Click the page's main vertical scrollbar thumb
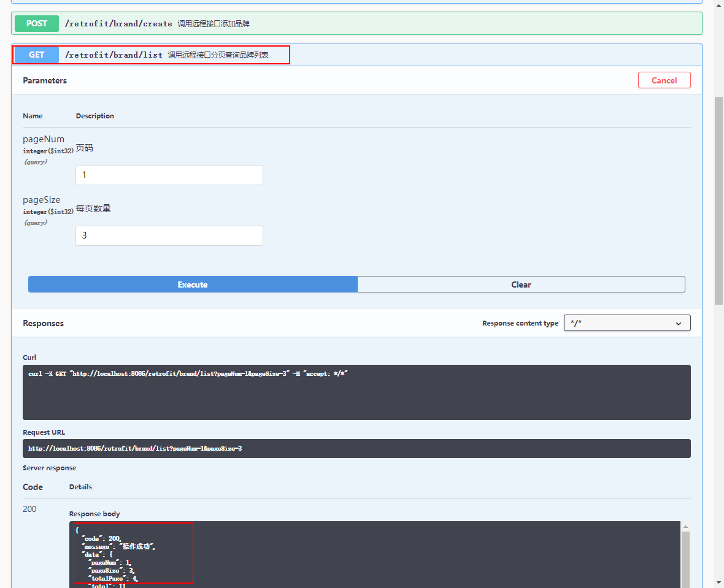724x588 pixels. click(718, 200)
